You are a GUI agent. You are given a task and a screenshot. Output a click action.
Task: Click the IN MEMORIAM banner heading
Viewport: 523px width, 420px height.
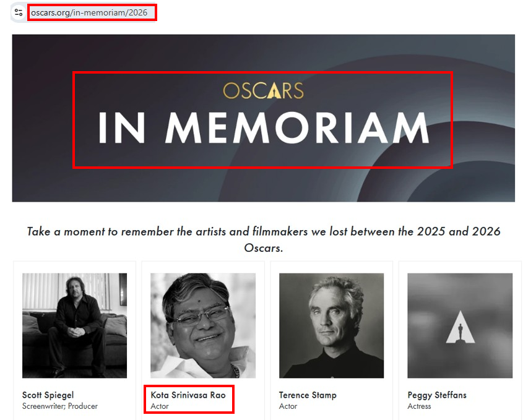[x=263, y=129]
